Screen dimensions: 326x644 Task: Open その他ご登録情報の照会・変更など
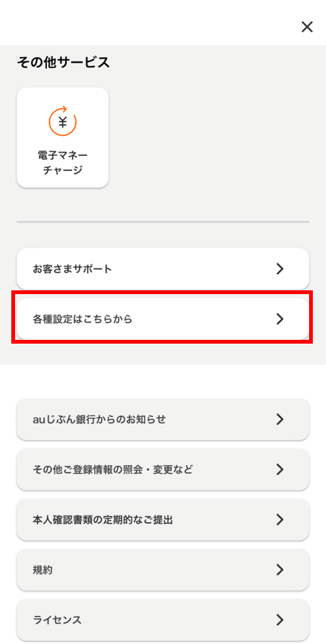click(162, 470)
